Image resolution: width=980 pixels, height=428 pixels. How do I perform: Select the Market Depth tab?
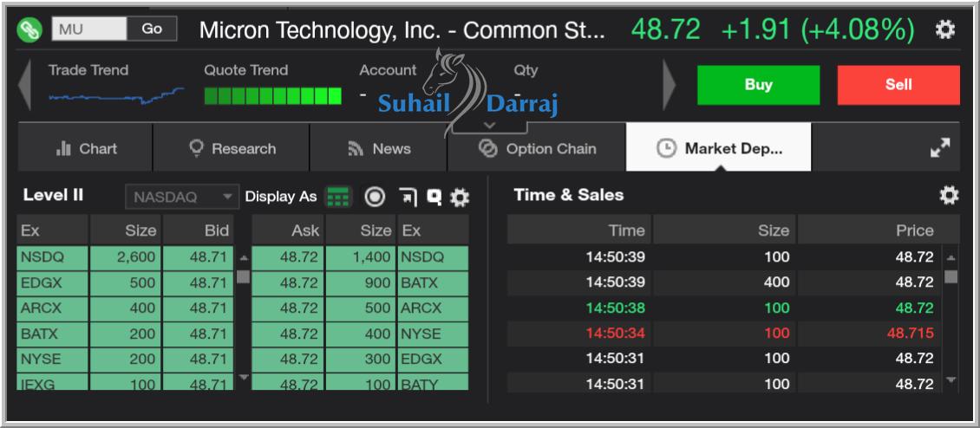coord(719,147)
